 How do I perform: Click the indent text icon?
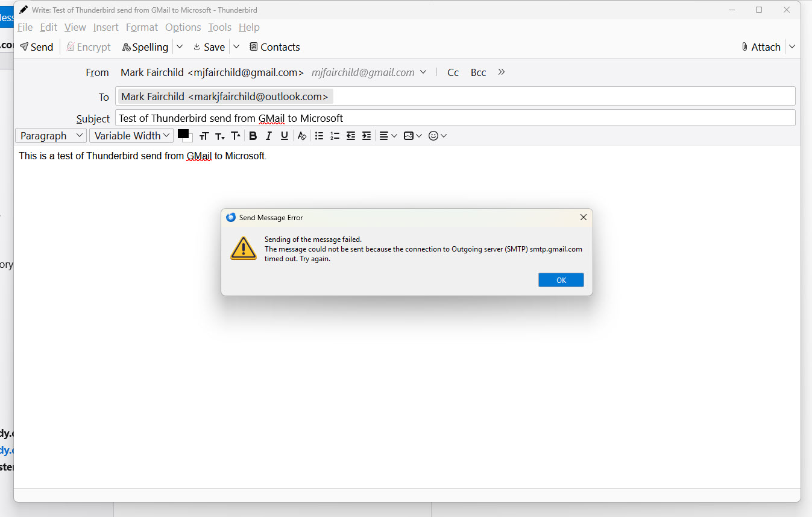pyautogui.click(x=367, y=136)
